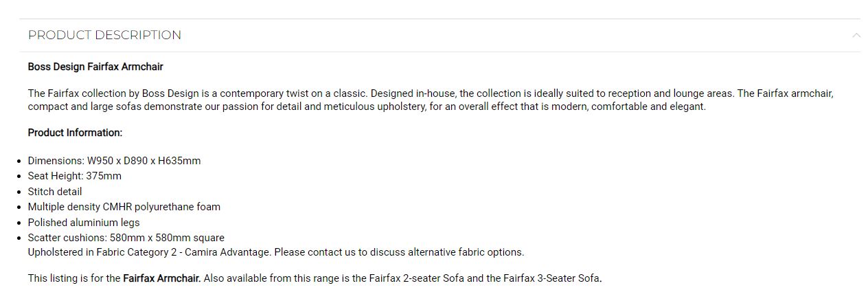Click the Product Information: subheading

(75, 133)
